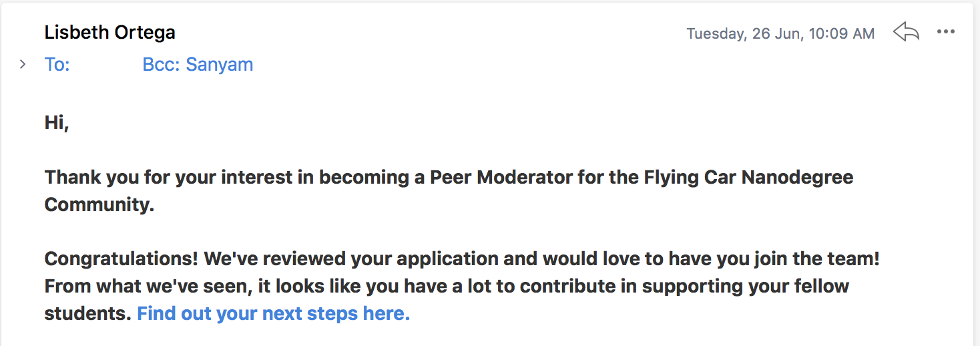
Task: Click the word "students." before the link
Action: click(87, 313)
